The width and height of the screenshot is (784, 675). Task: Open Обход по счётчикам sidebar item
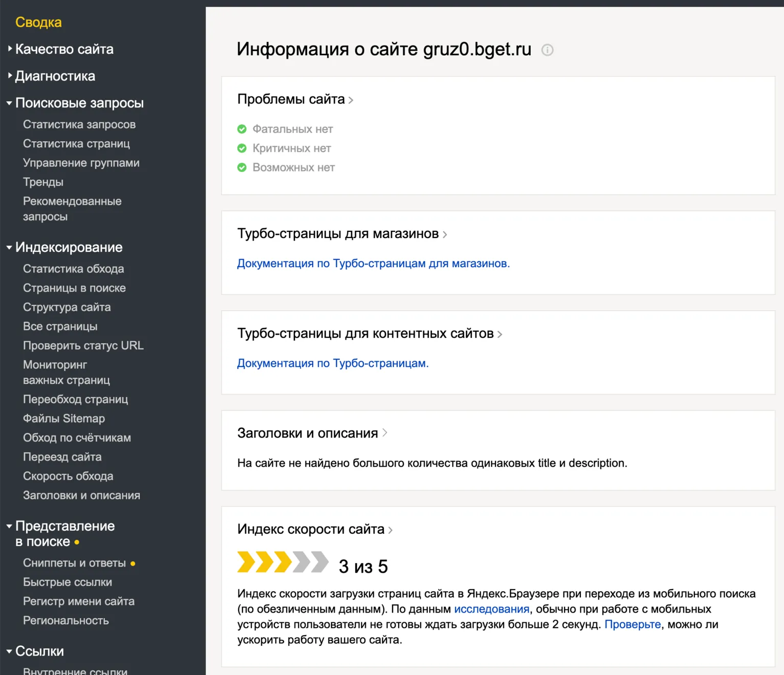[77, 438]
